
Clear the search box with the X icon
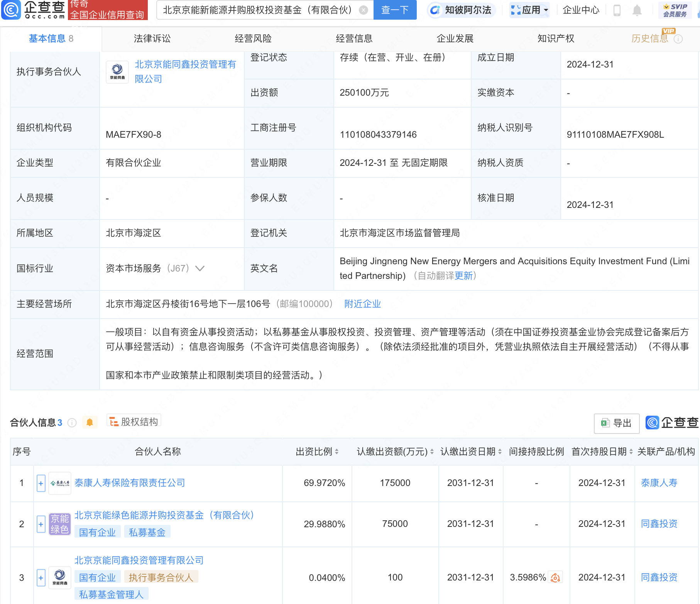(x=363, y=10)
